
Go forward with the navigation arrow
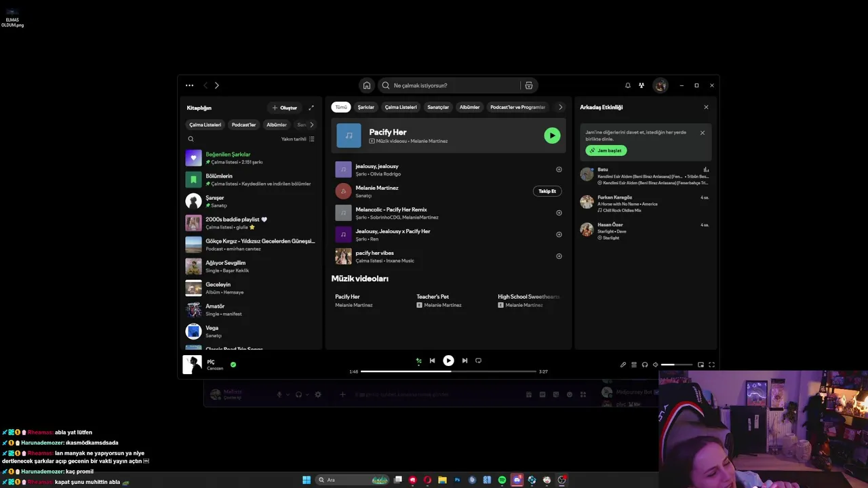point(217,85)
